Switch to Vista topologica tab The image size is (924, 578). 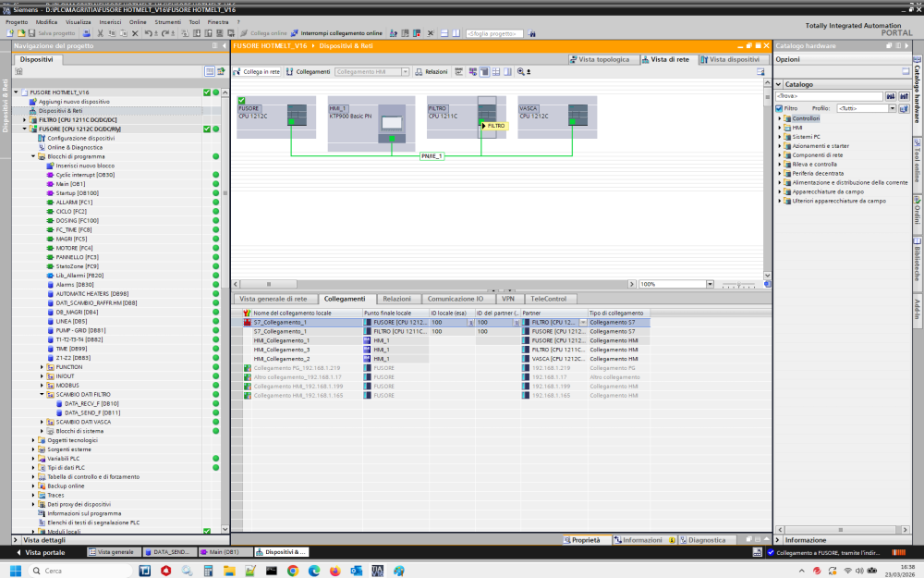click(603, 59)
